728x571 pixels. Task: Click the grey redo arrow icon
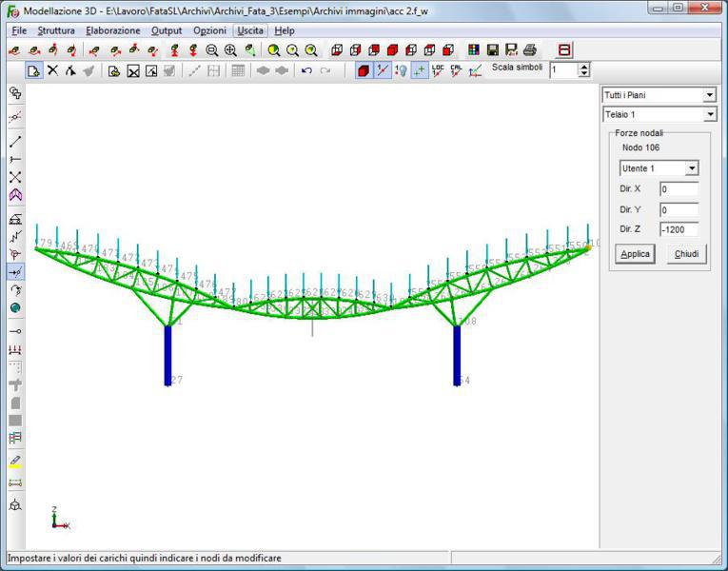[x=325, y=70]
